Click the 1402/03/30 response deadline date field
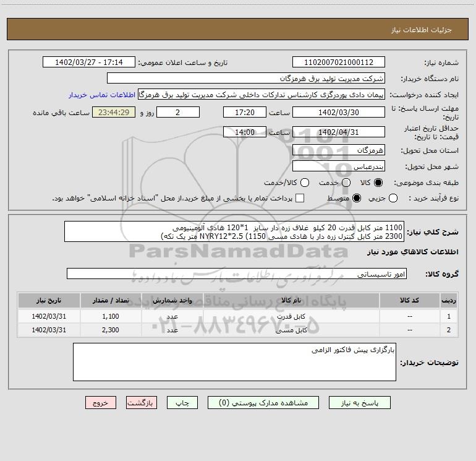This screenshot has height=461, width=476. (339, 112)
